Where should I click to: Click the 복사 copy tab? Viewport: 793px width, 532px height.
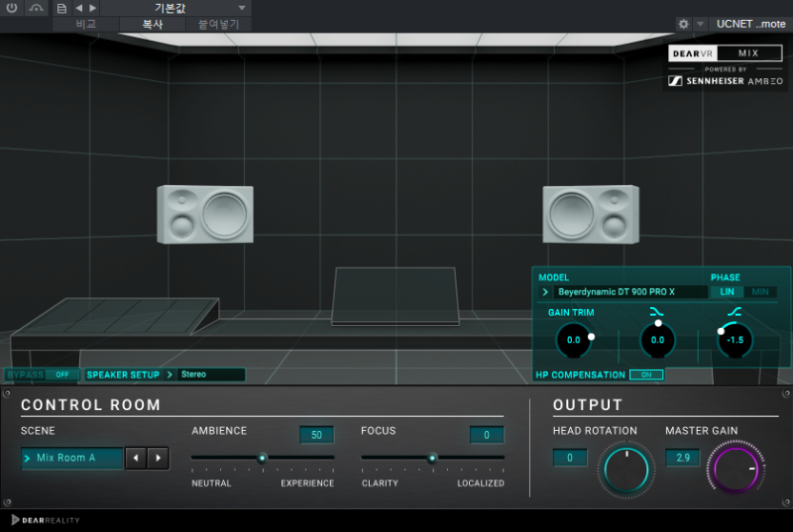pyautogui.click(x=153, y=24)
